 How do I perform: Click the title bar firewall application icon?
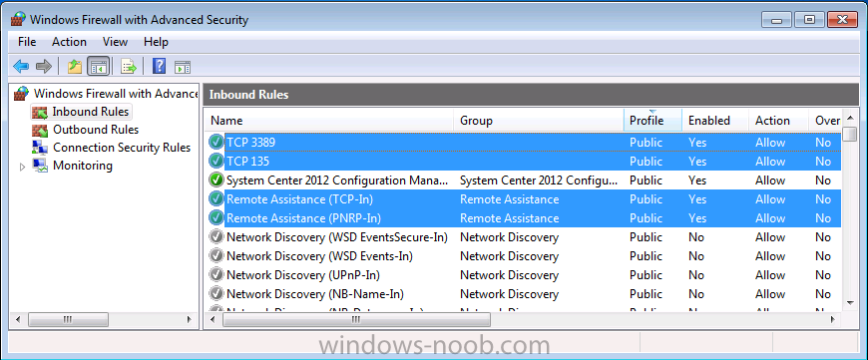pos(18,19)
